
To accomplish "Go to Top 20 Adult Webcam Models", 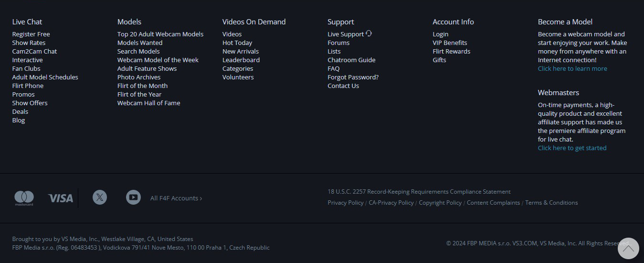I will click(x=160, y=34).
